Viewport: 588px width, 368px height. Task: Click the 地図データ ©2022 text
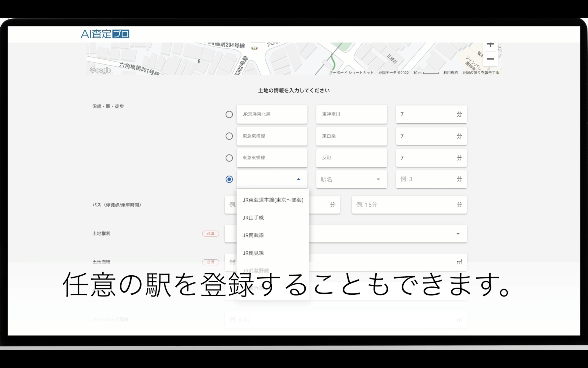[x=393, y=73]
